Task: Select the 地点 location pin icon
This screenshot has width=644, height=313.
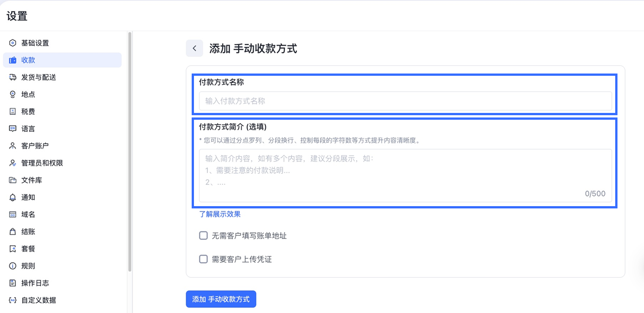Action: pyautogui.click(x=13, y=94)
